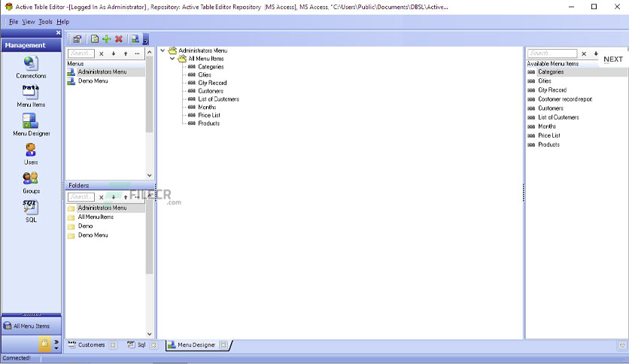Click the Menus list scroll up arrow
The height and width of the screenshot is (364, 629).
click(x=150, y=53)
